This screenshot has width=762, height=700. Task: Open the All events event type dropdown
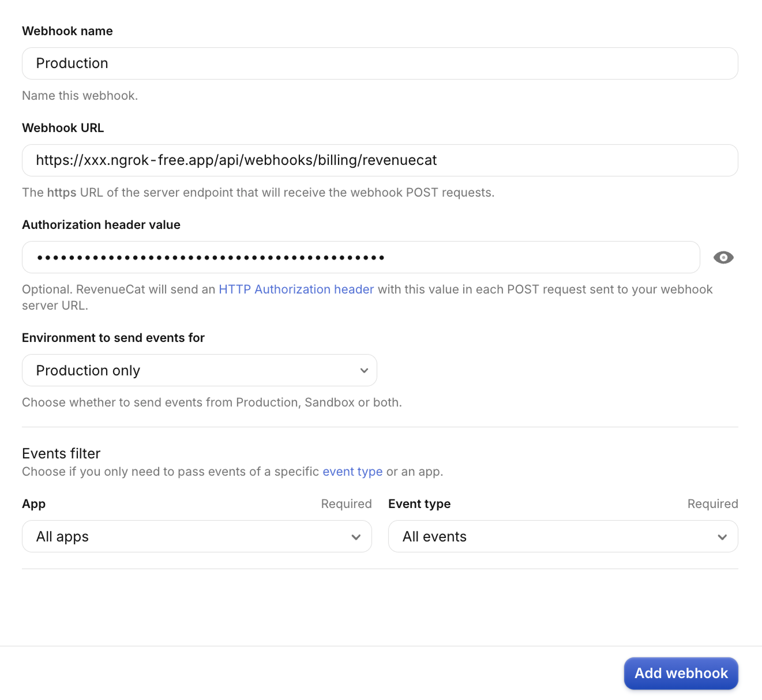563,536
